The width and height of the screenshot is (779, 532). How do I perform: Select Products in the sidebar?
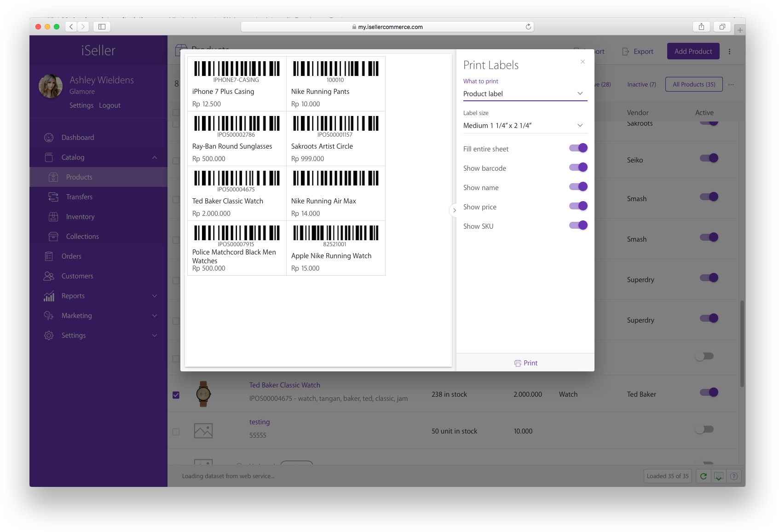tap(98, 177)
